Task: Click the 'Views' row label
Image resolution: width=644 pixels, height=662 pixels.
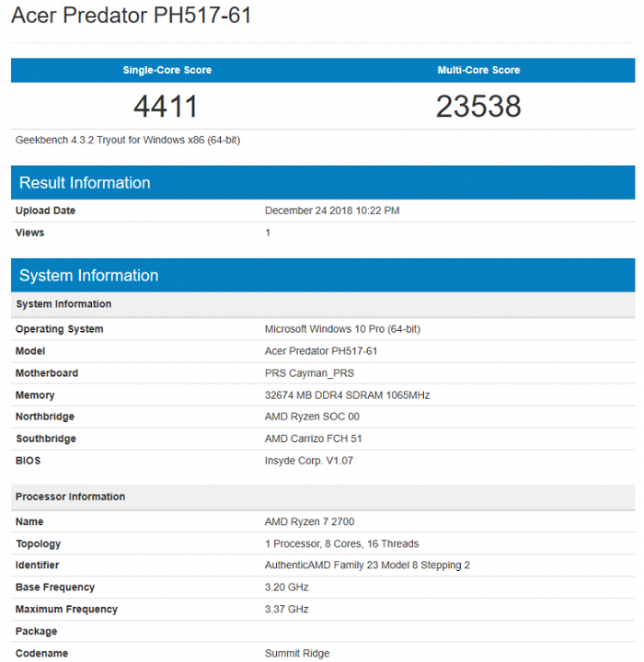Action: tap(29, 233)
